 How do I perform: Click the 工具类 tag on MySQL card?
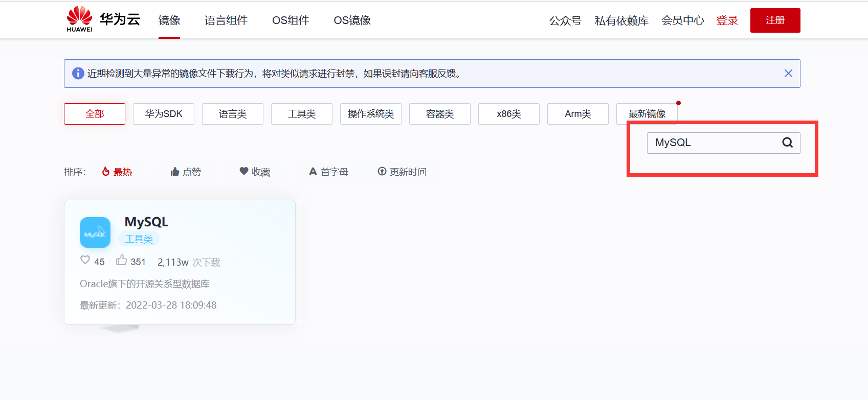click(139, 239)
